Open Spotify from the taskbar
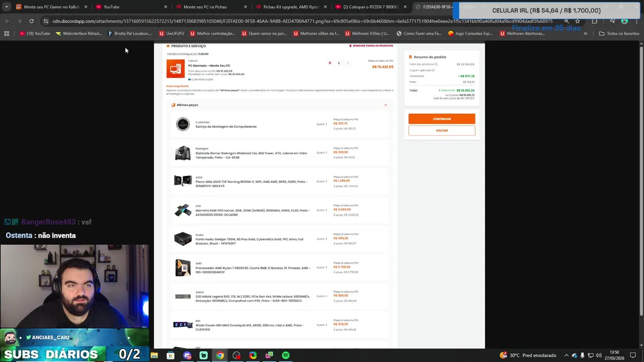This screenshot has height=362, width=644. click(x=285, y=355)
